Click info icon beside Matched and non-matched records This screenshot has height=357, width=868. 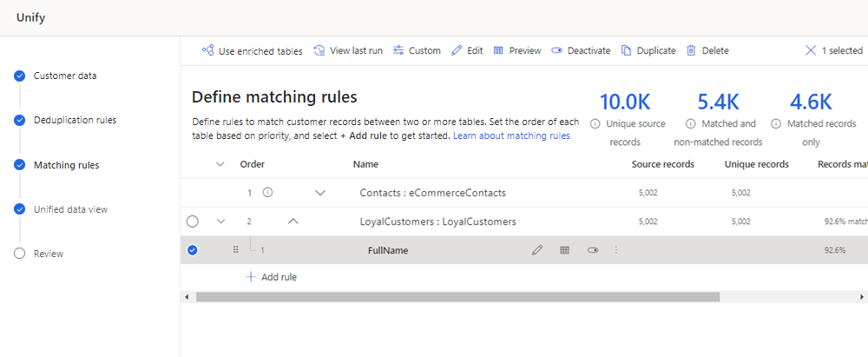coord(690,123)
